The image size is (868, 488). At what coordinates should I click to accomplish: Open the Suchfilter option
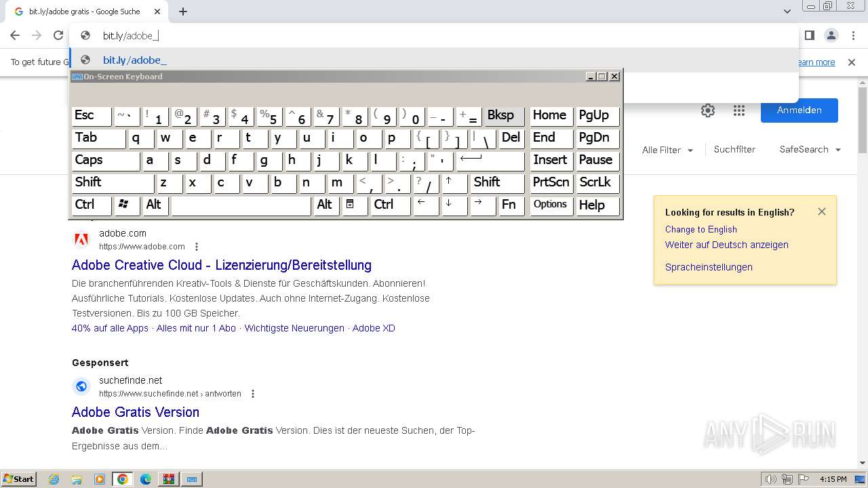(734, 149)
